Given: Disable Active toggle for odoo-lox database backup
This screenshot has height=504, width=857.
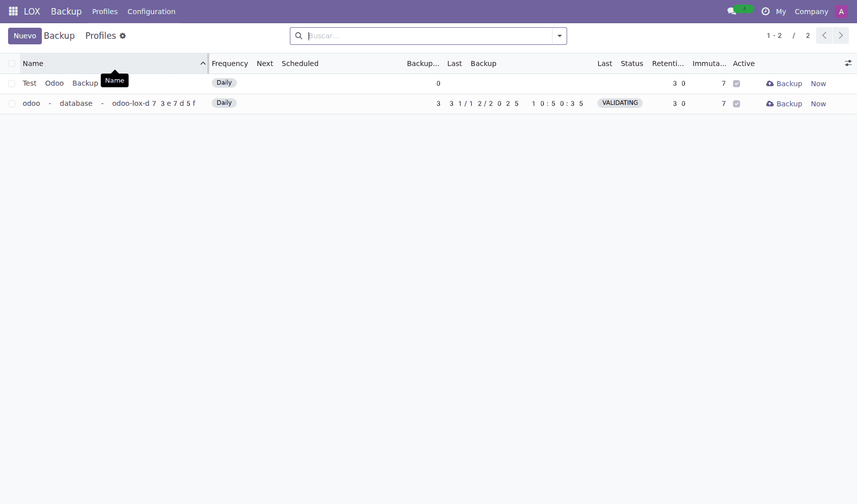Looking at the screenshot, I should click(737, 103).
